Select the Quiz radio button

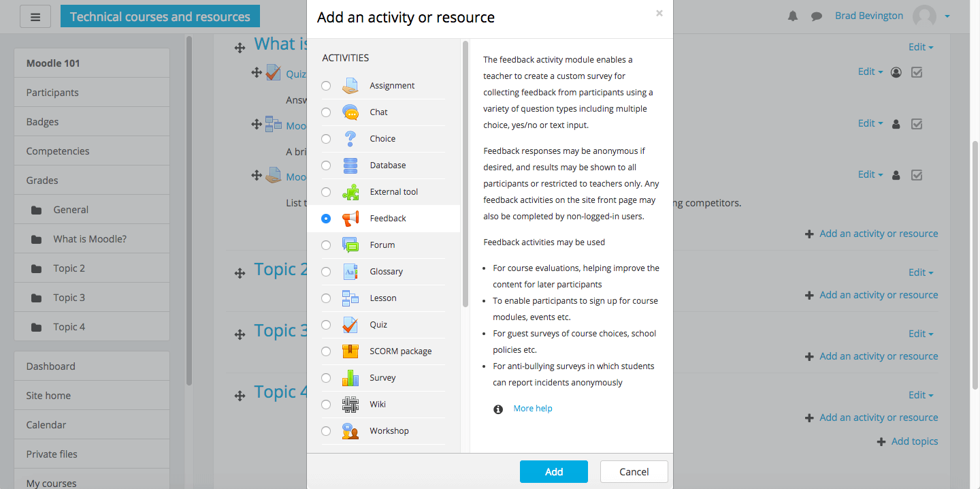326,325
